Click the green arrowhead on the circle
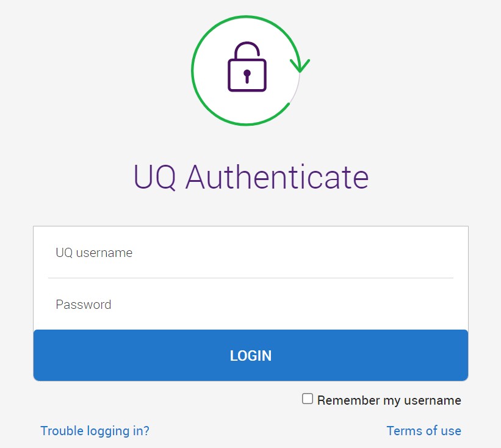501x448 pixels. 300,65
